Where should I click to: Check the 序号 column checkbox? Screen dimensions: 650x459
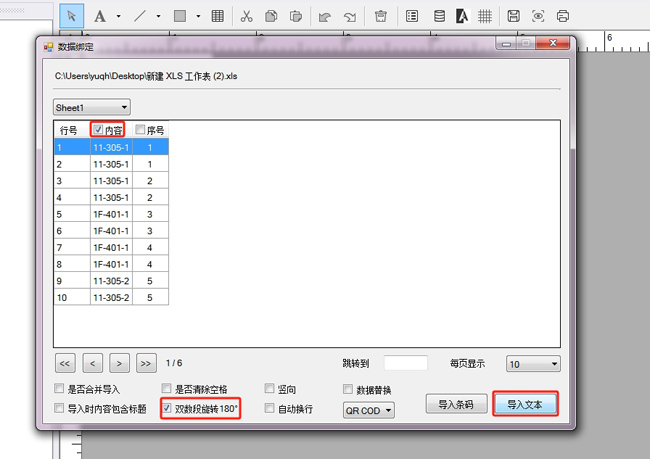click(140, 130)
